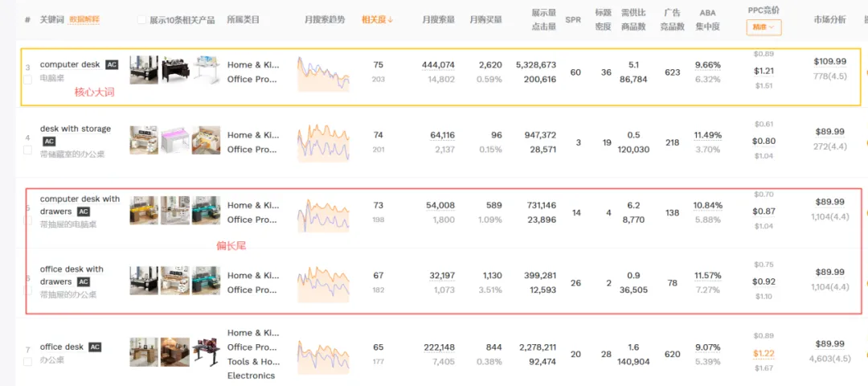The image size is (868, 386).
Task: Select the desk with storage row checkbox
Action: click(x=27, y=150)
